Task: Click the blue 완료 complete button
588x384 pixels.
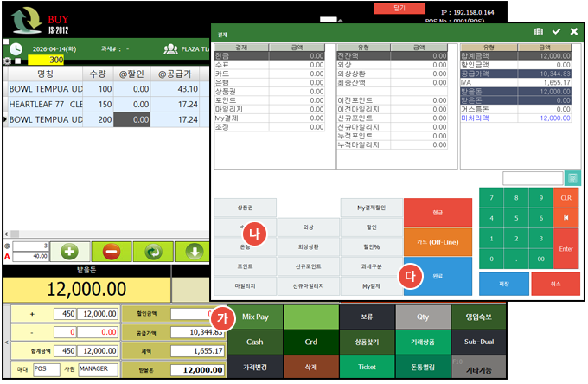Action: [x=438, y=276]
